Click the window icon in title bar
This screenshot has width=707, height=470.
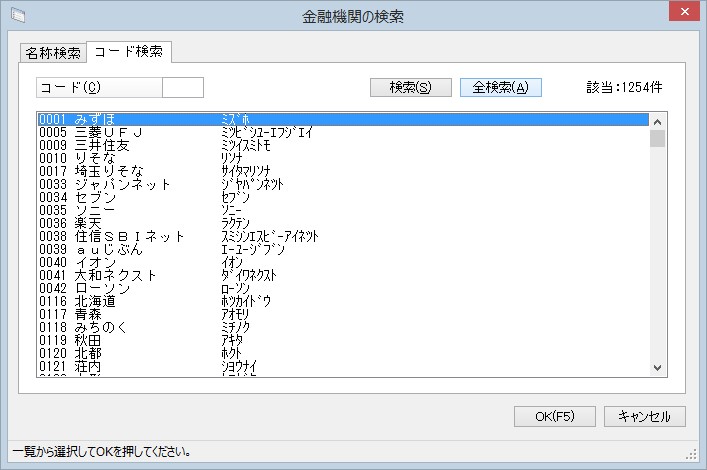18,15
